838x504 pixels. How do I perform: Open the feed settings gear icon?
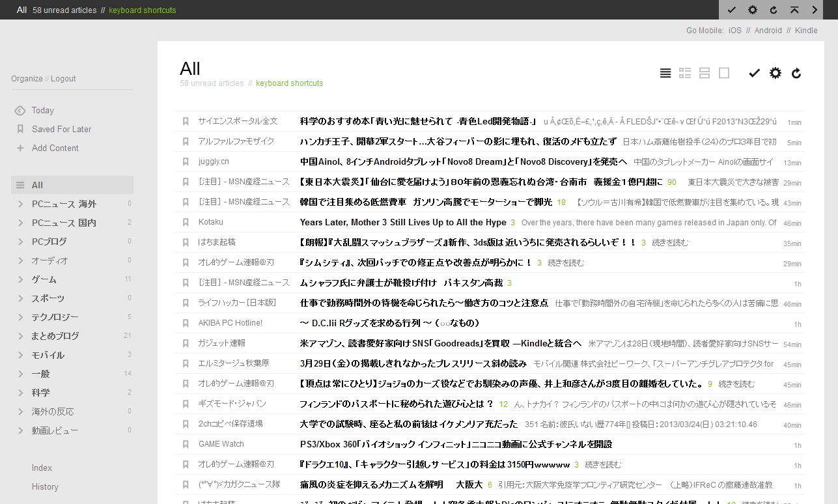[775, 73]
